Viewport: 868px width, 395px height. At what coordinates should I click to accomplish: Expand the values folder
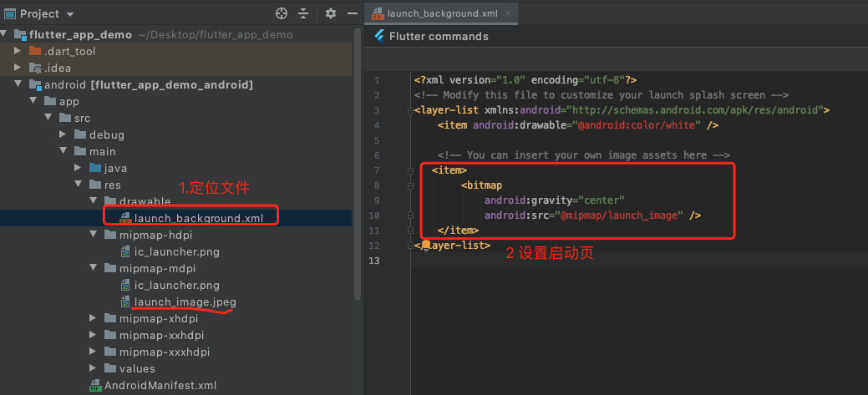93,368
